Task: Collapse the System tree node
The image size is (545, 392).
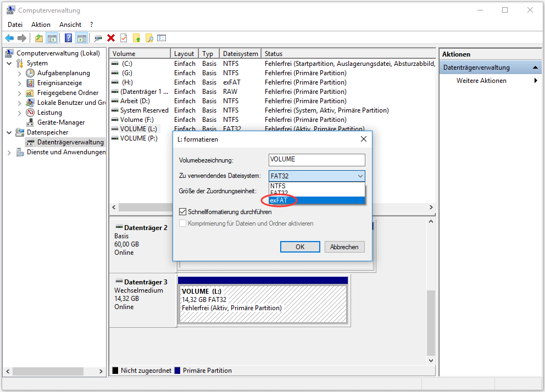Action: tap(9, 64)
